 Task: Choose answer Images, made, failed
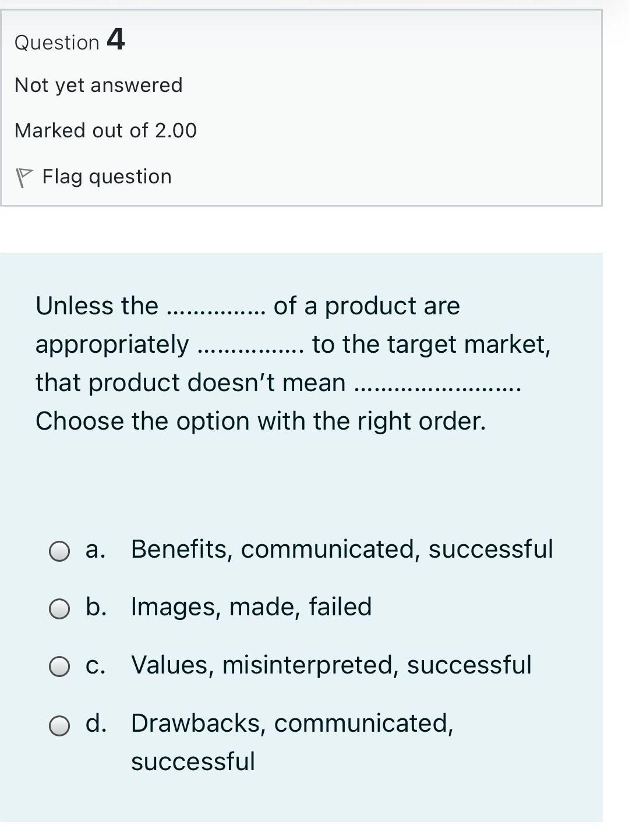coord(250,606)
